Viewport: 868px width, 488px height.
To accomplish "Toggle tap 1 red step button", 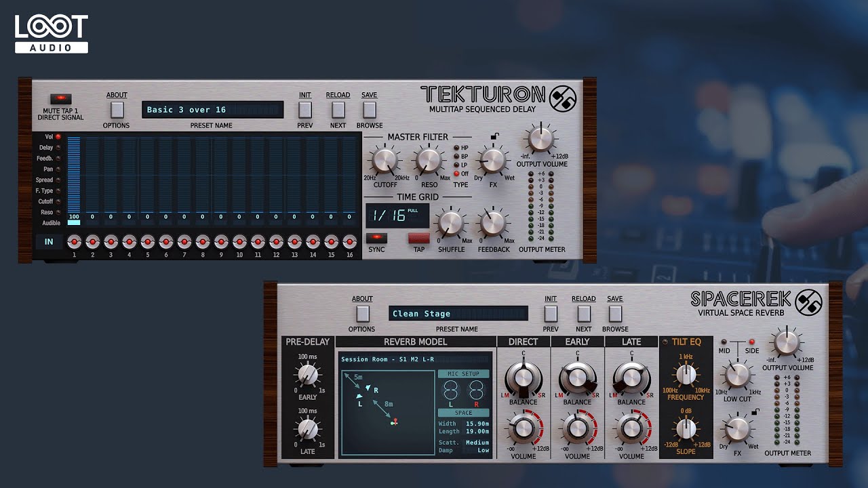I will coord(74,241).
